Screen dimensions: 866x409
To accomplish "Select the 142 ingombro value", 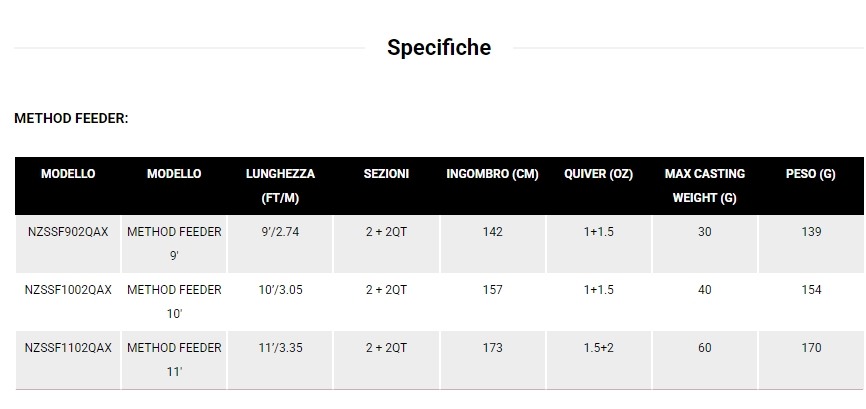I will (492, 232).
